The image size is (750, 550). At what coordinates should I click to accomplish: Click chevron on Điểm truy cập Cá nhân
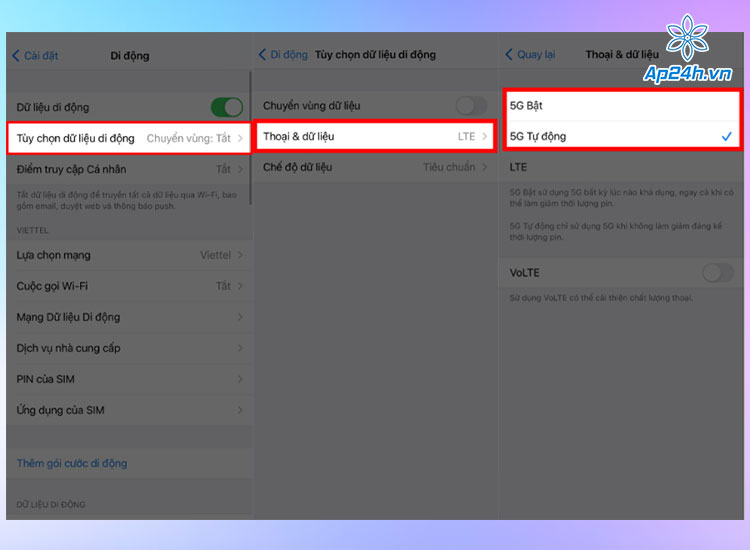pyautogui.click(x=240, y=169)
